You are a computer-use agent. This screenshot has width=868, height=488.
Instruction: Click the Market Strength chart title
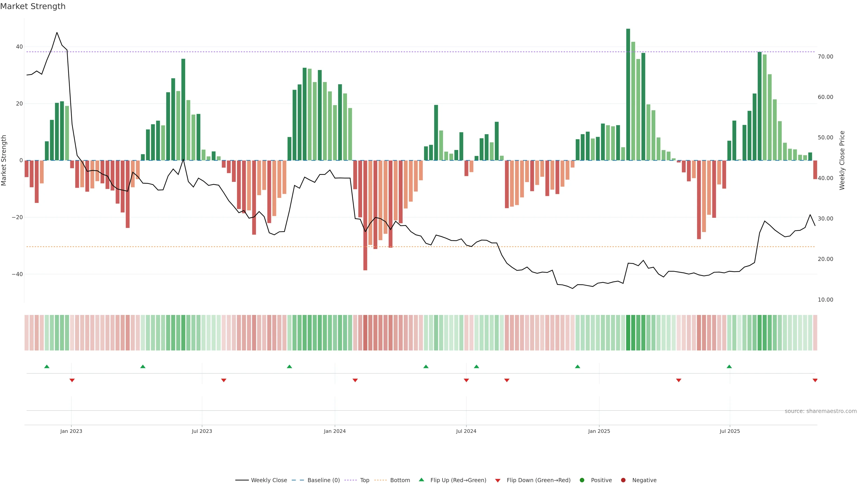coord(33,6)
